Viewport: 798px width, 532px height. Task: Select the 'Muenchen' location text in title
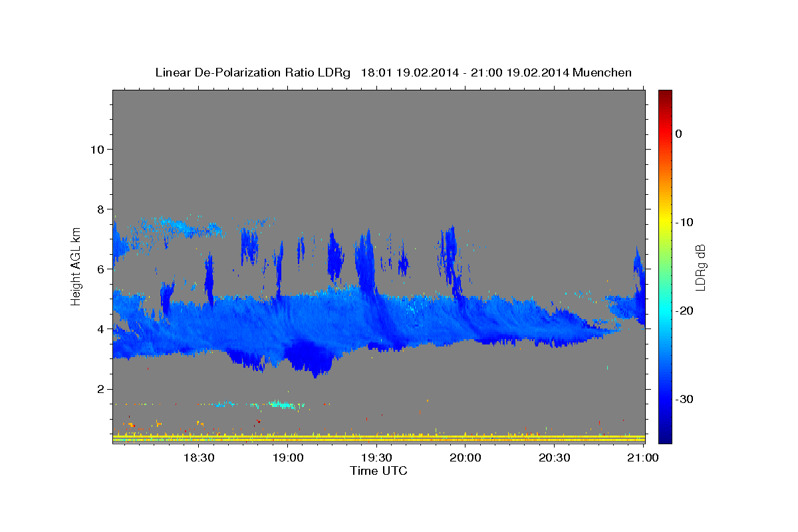pyautogui.click(x=602, y=72)
